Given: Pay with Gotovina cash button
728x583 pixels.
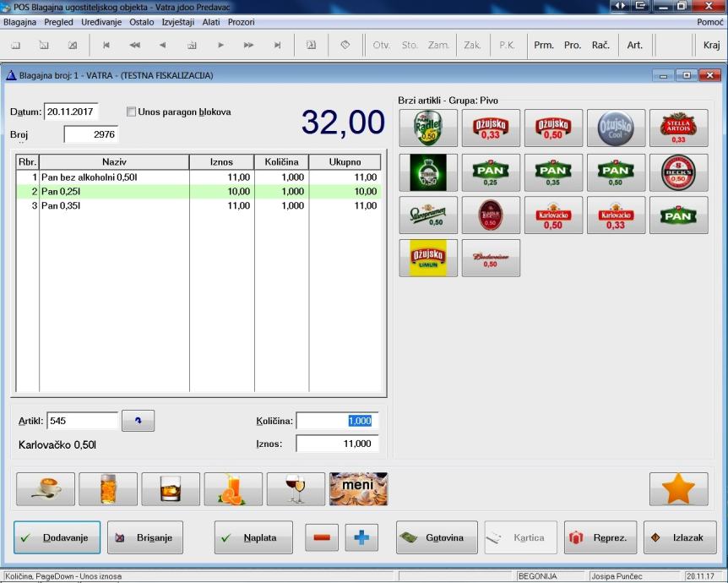Looking at the screenshot, I should 437,537.
